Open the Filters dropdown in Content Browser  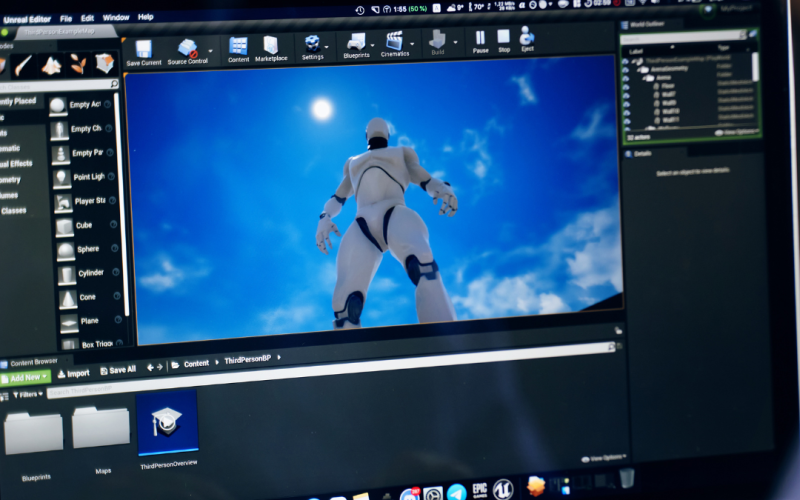click(28, 394)
